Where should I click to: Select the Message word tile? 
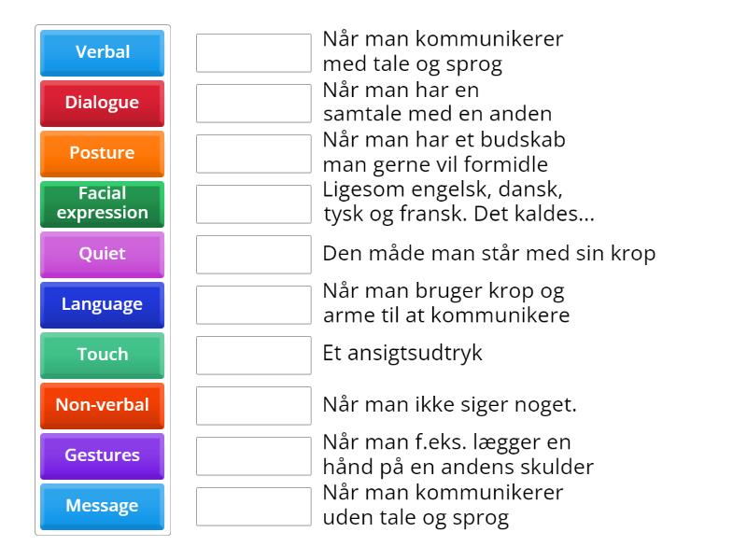[102, 506]
